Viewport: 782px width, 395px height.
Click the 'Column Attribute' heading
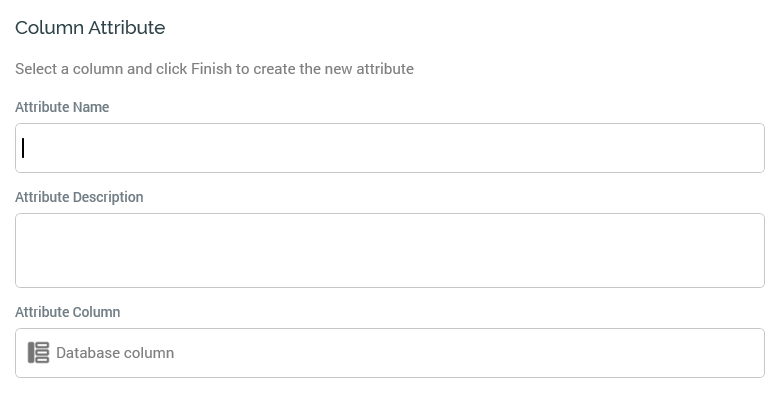90,27
